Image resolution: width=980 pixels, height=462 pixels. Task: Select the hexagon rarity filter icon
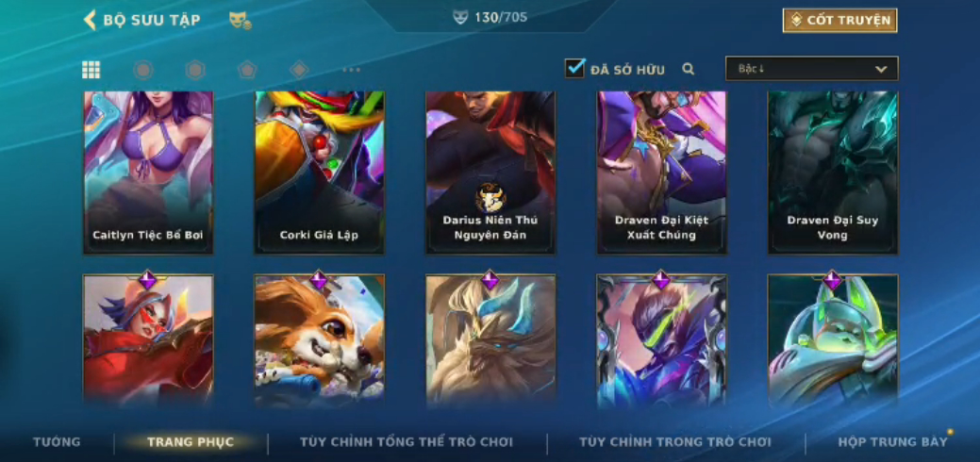click(x=195, y=70)
